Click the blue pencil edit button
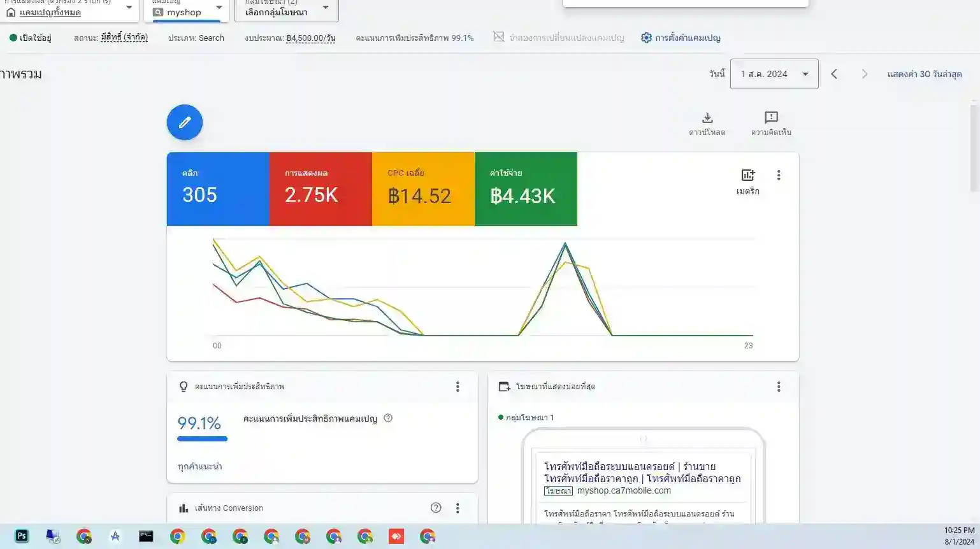Viewport: 980px width, 549px height. point(184,122)
